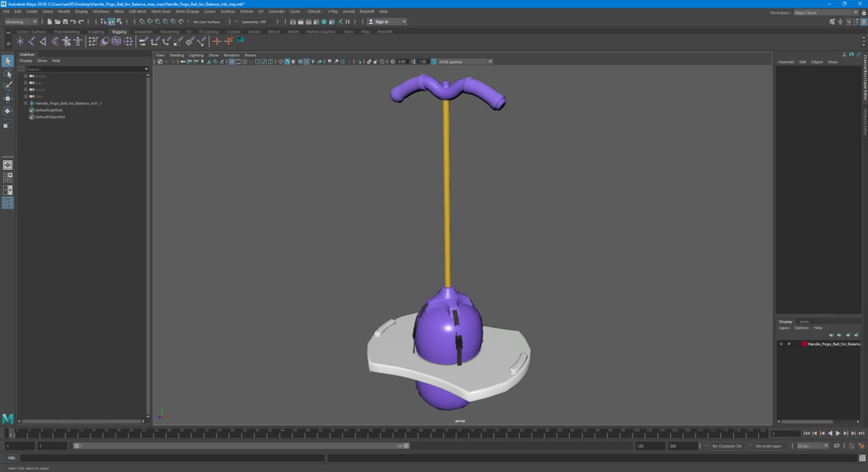The image size is (868, 472).
Task: Toggle Symmetry Off setting
Action: point(253,22)
